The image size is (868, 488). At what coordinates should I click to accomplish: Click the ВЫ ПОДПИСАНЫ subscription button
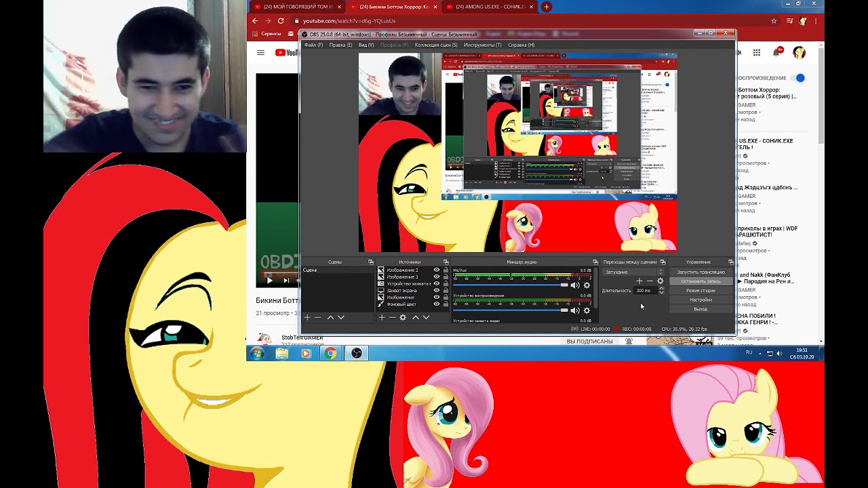[x=589, y=342]
